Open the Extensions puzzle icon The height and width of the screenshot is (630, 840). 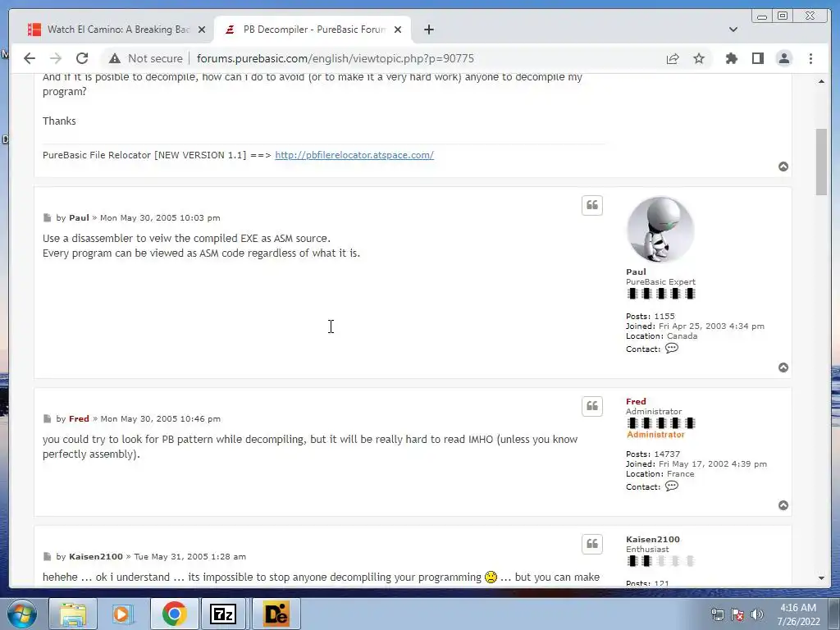point(731,58)
